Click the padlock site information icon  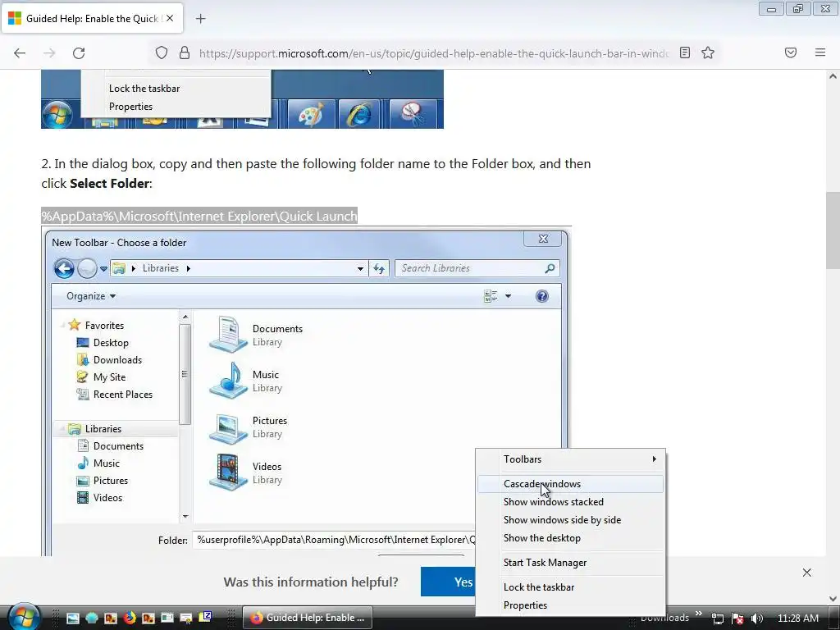[185, 53]
